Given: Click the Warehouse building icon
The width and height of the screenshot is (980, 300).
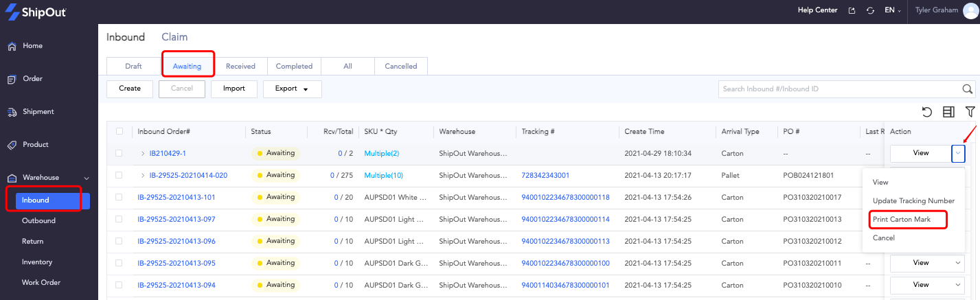Looking at the screenshot, I should pyautogui.click(x=12, y=178).
